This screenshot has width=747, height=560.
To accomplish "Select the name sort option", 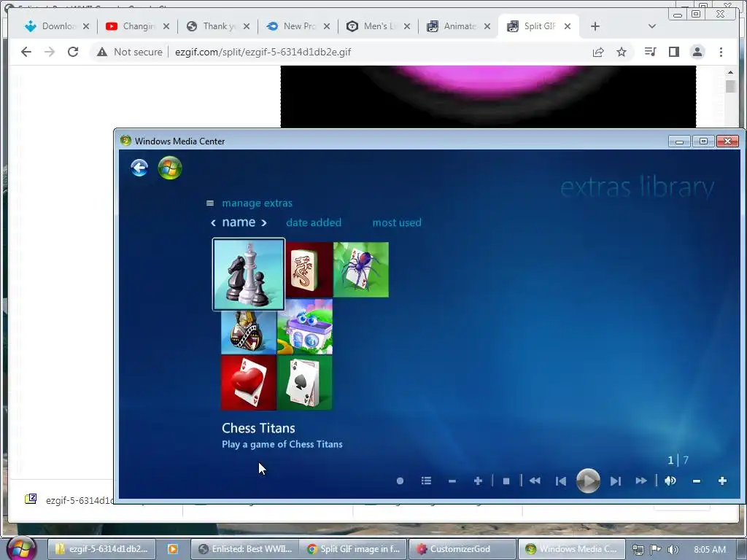I will (x=239, y=222).
